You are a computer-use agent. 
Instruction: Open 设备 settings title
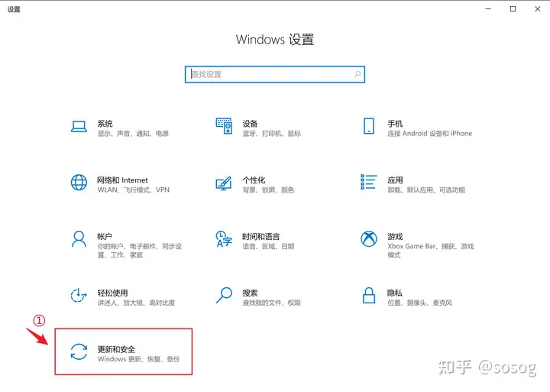click(250, 124)
